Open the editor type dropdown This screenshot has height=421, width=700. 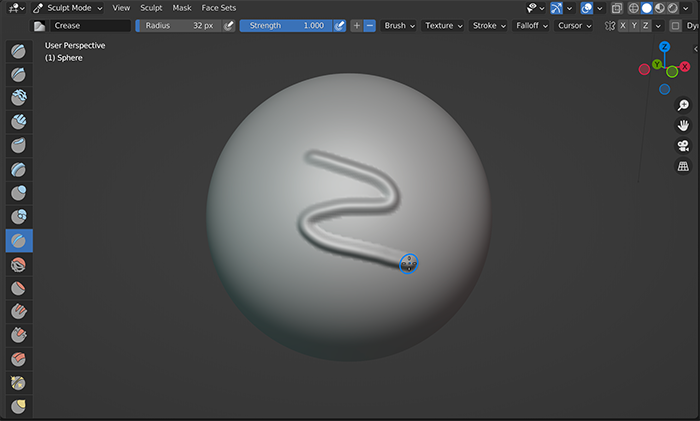pos(17,8)
